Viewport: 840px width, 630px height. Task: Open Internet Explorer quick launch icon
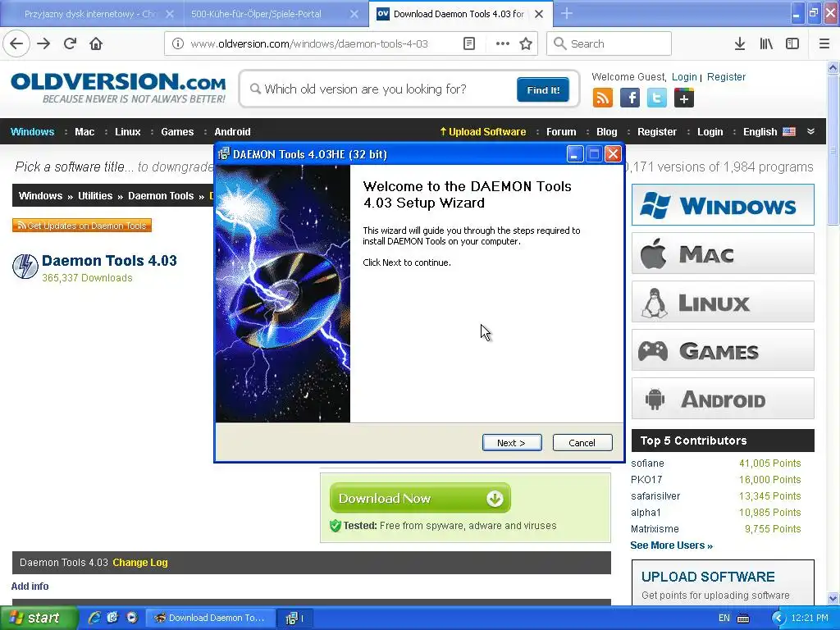[94, 618]
